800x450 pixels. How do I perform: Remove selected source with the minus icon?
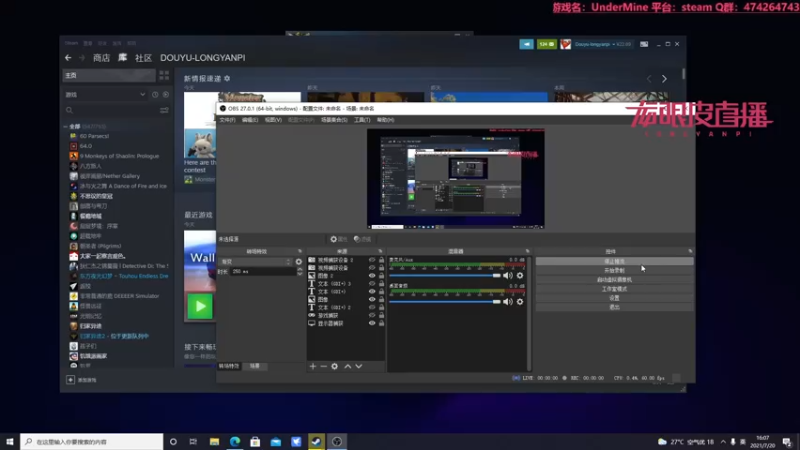323,366
